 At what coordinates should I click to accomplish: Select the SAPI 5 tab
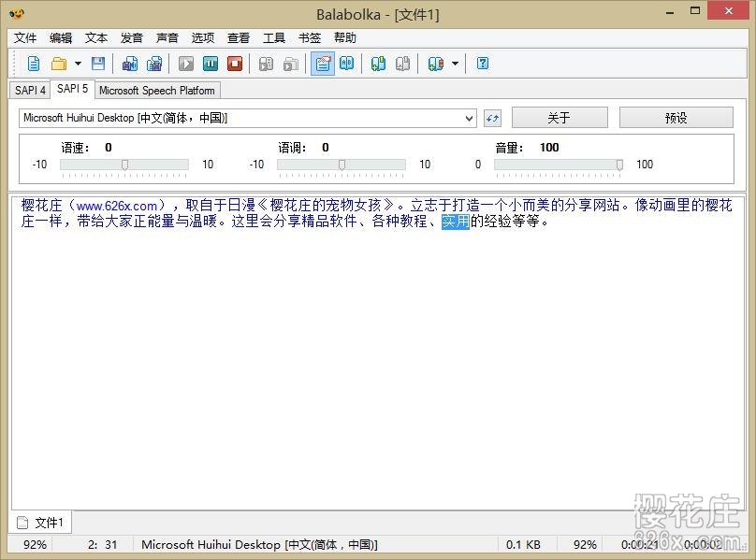click(x=72, y=89)
